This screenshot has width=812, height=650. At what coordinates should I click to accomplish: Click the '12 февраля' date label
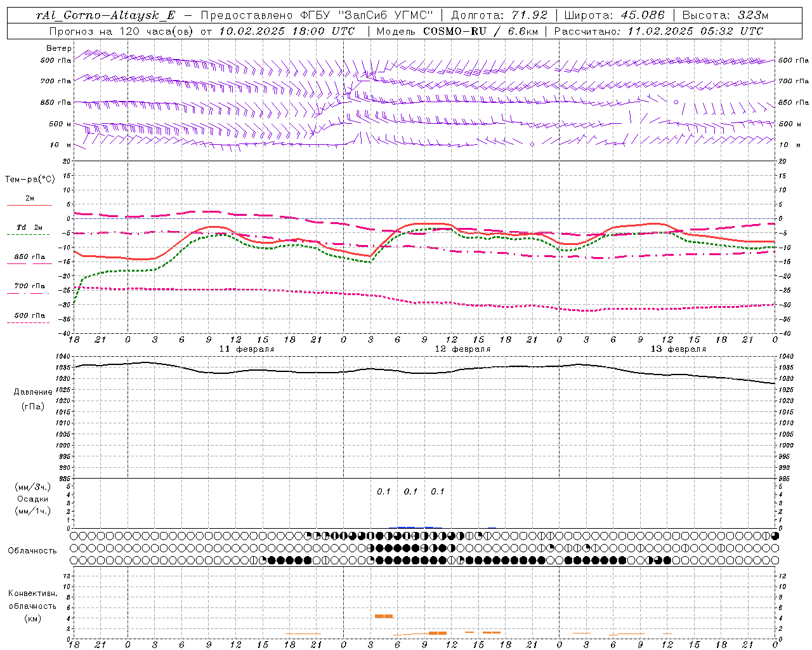(462, 349)
